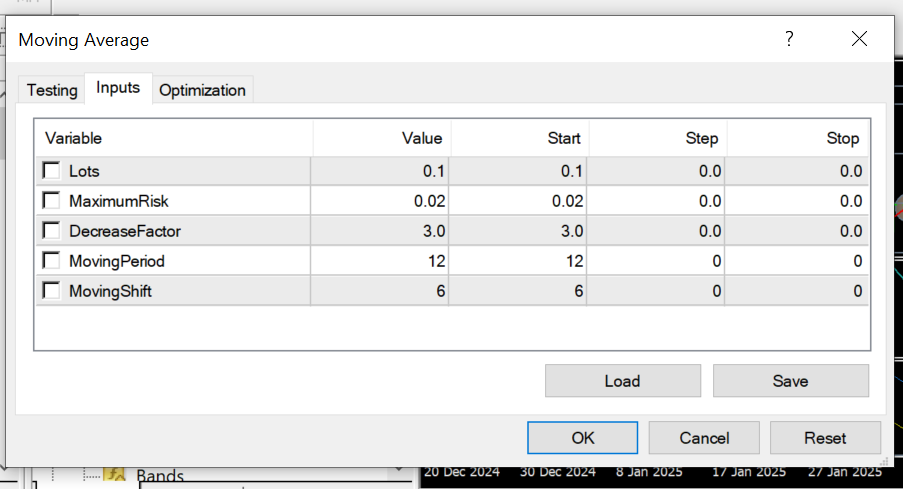Edit MovingShift Value cell 6

point(380,291)
